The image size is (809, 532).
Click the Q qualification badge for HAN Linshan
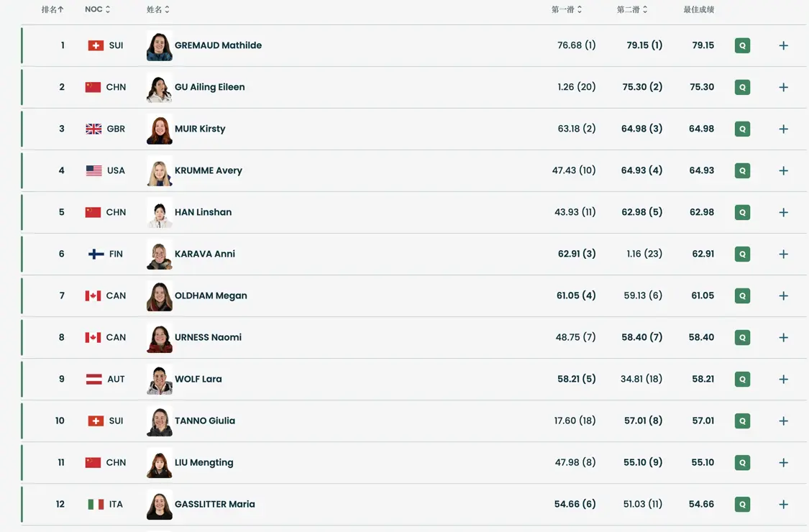[742, 212]
